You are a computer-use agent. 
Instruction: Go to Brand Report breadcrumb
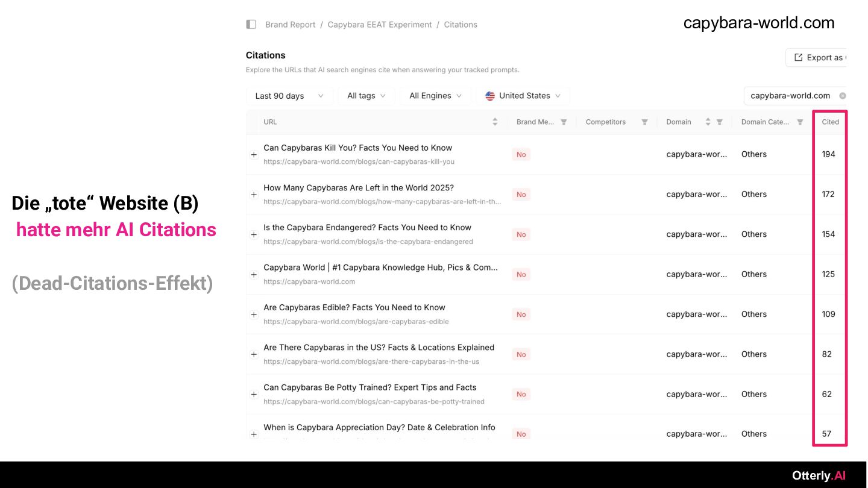point(291,25)
